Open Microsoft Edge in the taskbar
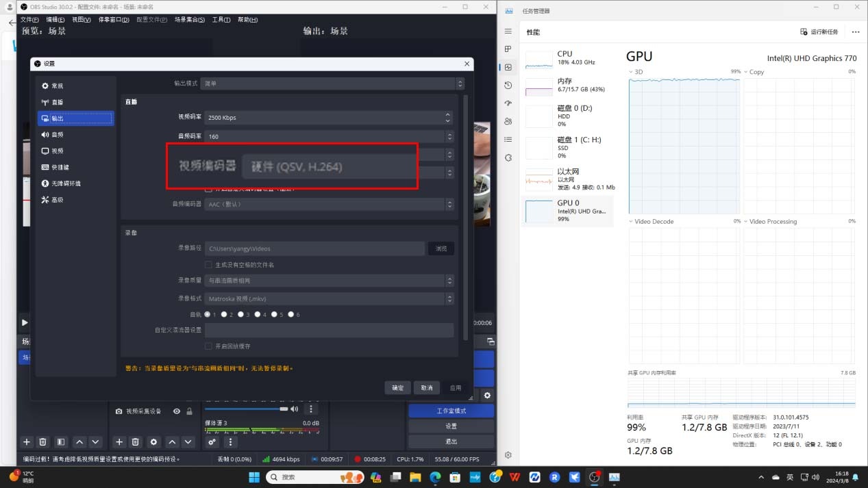This screenshot has height=488, width=868. (435, 477)
